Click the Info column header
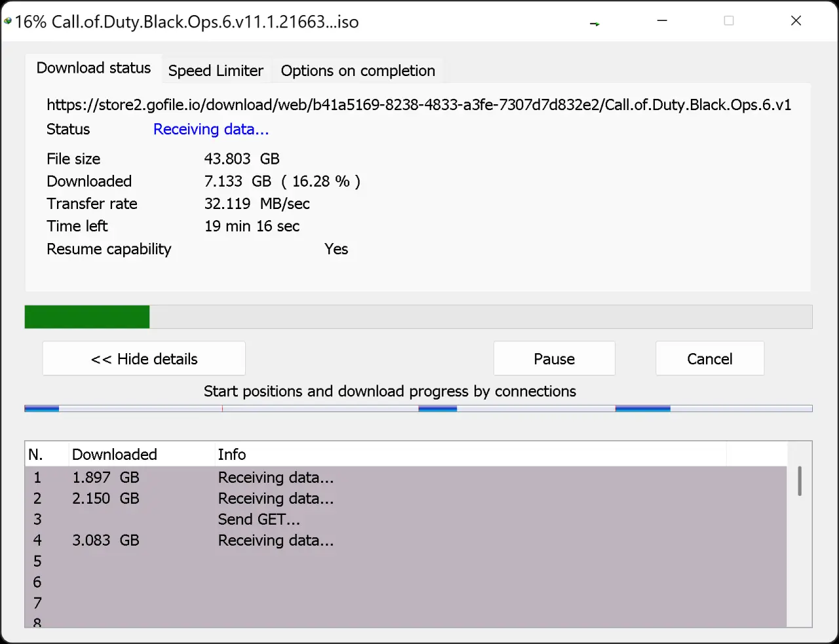Screen dimensions: 839x644 470,454
